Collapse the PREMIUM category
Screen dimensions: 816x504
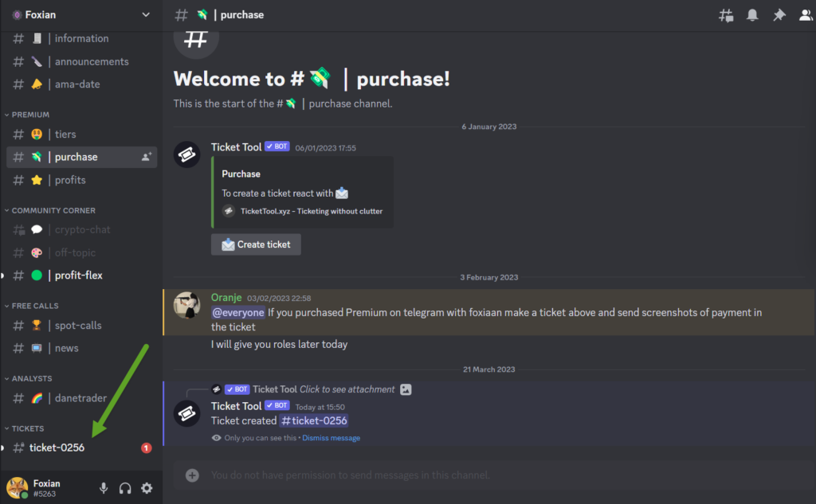[x=30, y=115]
